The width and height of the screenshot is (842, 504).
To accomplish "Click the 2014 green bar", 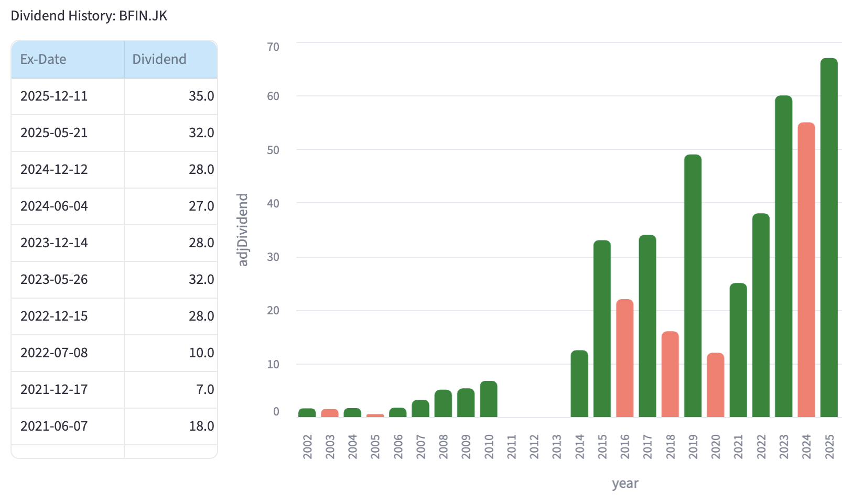I will pyautogui.click(x=579, y=384).
